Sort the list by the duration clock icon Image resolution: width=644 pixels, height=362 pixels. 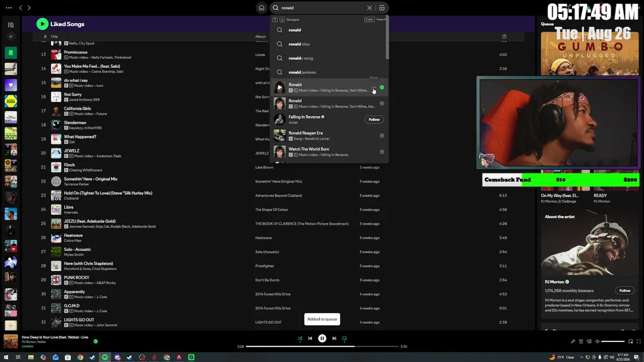coord(504,37)
